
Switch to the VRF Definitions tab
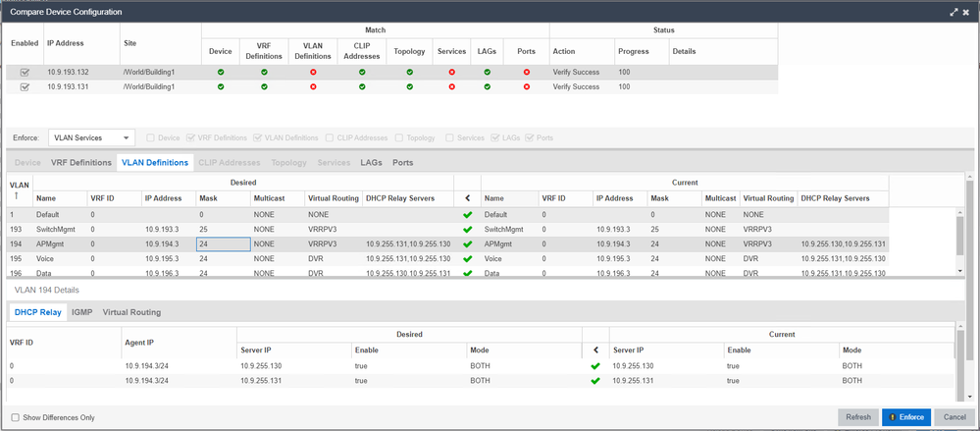80,162
